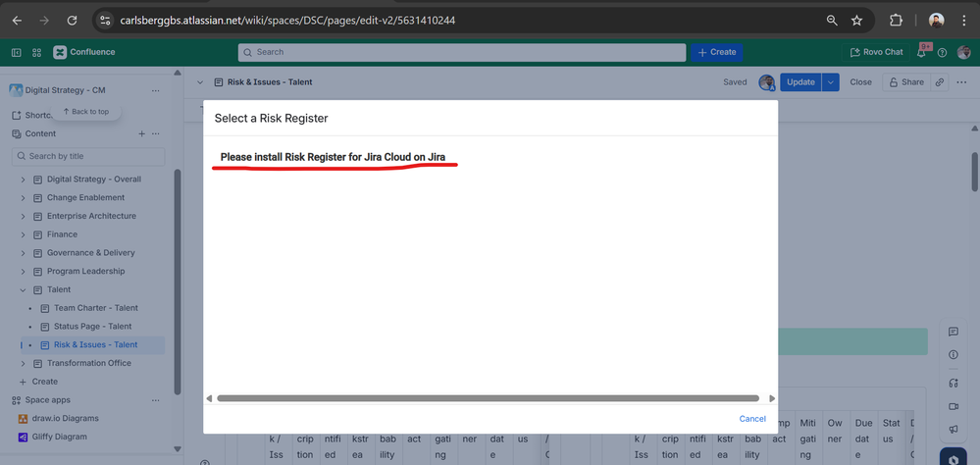The image size is (980, 465).
Task: Click the Create button in header
Action: point(717,53)
